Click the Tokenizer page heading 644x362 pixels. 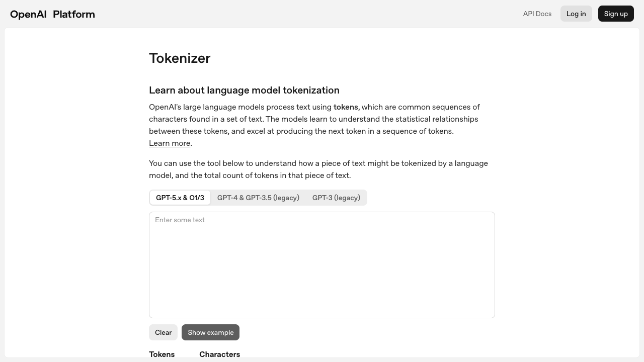click(x=180, y=58)
